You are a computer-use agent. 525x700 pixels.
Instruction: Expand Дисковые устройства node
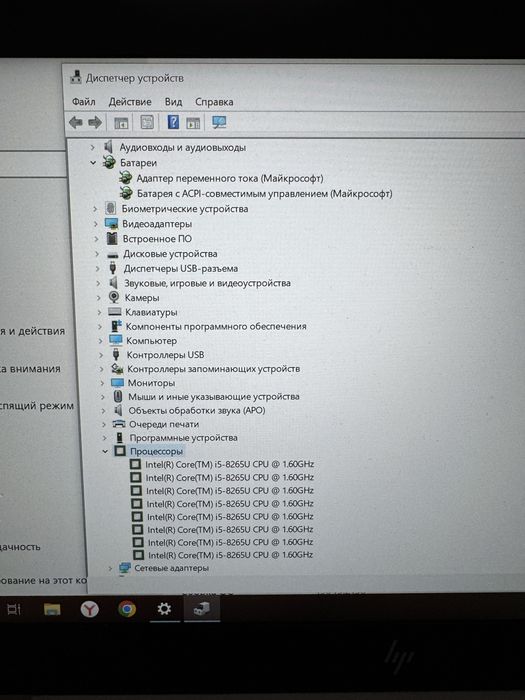pos(97,254)
